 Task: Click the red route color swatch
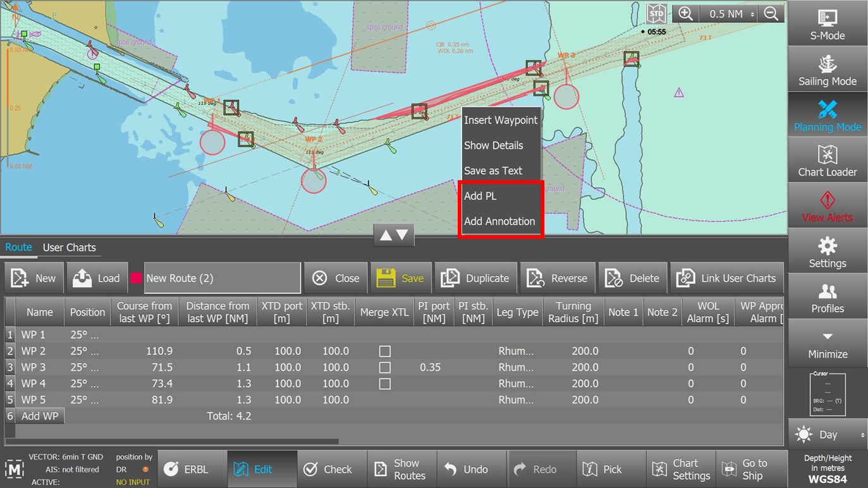(x=136, y=278)
